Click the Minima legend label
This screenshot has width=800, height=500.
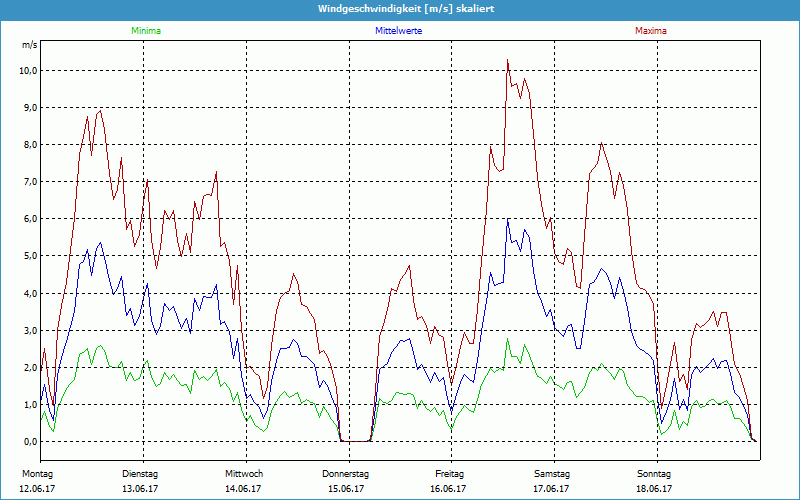145,31
